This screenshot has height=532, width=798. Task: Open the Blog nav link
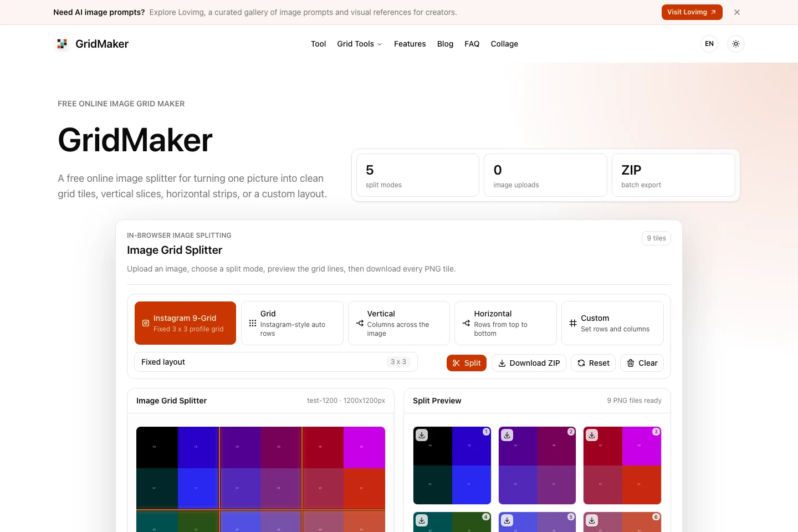[x=445, y=44]
